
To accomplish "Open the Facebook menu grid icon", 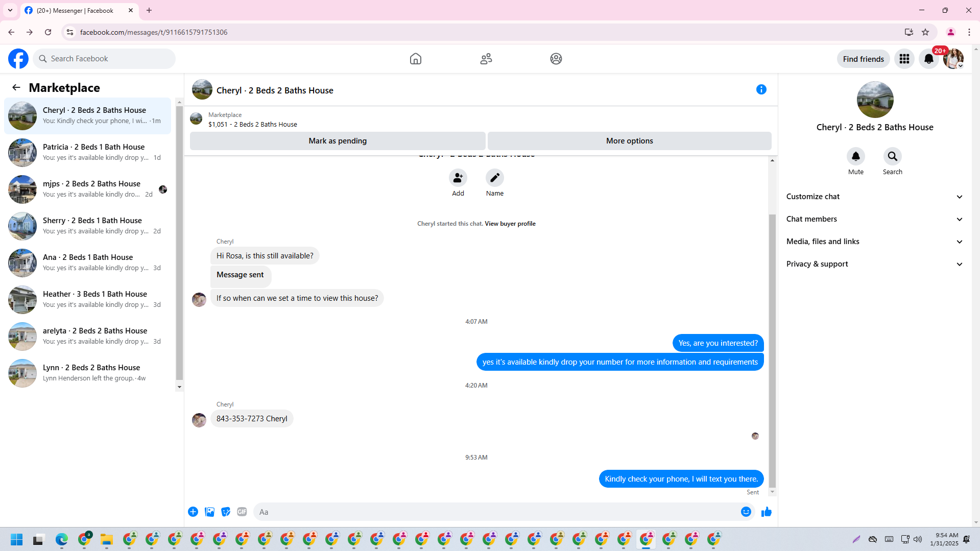I will click(904, 59).
